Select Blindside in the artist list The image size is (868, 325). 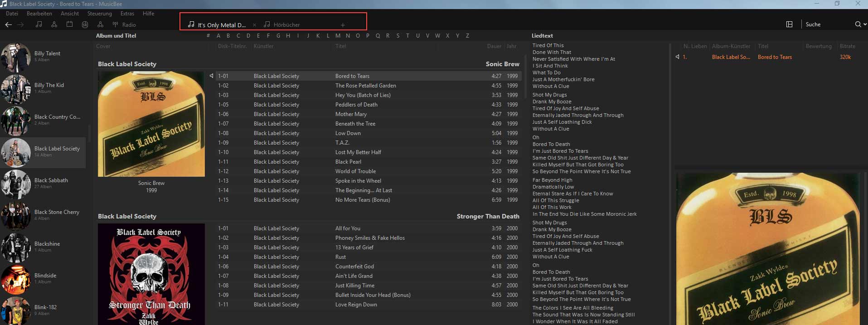43,278
